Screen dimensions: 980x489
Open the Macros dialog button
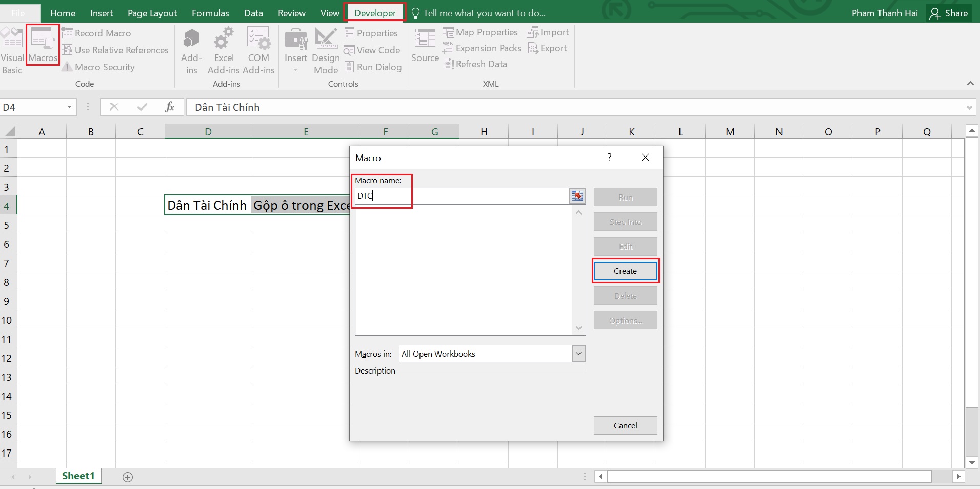pos(43,45)
